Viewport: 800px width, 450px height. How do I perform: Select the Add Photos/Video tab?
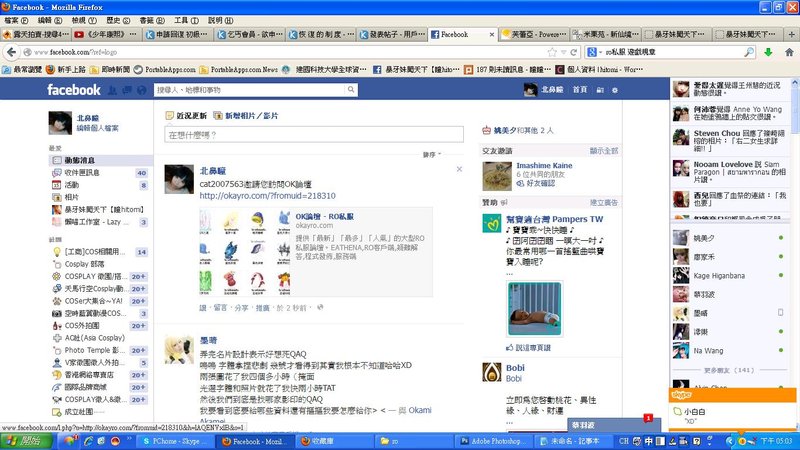point(246,116)
